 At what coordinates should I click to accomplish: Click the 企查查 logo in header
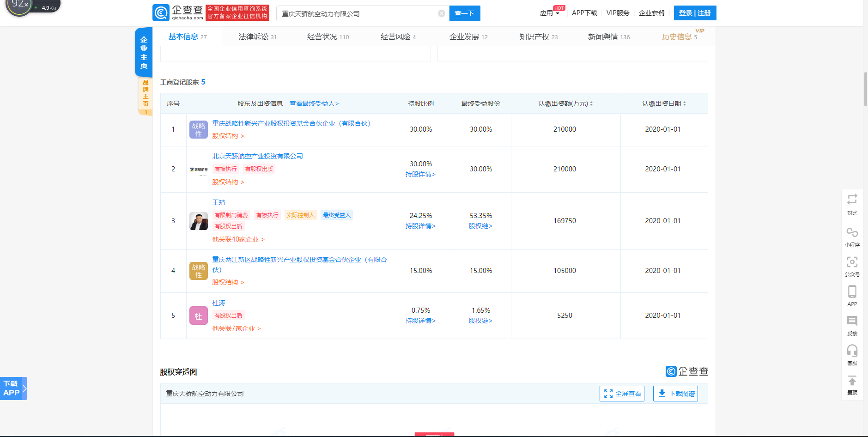(x=178, y=12)
